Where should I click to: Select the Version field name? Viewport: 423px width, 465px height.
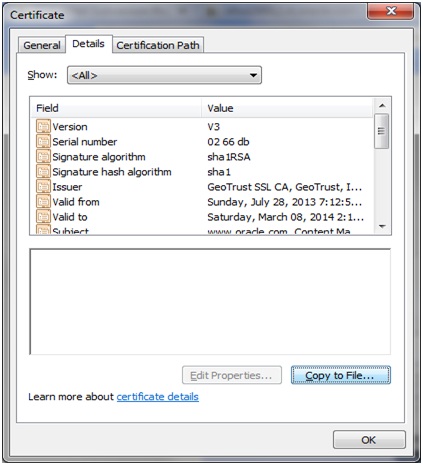pyautogui.click(x=70, y=127)
